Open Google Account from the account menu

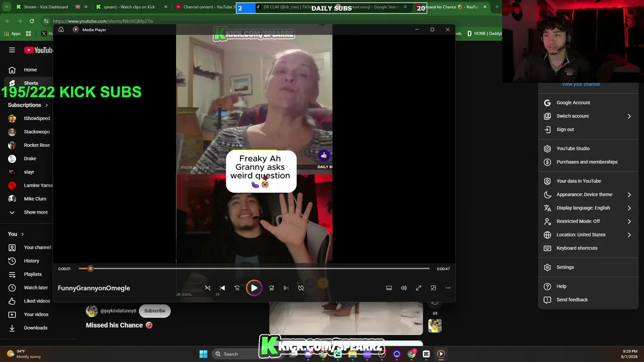click(x=589, y=103)
